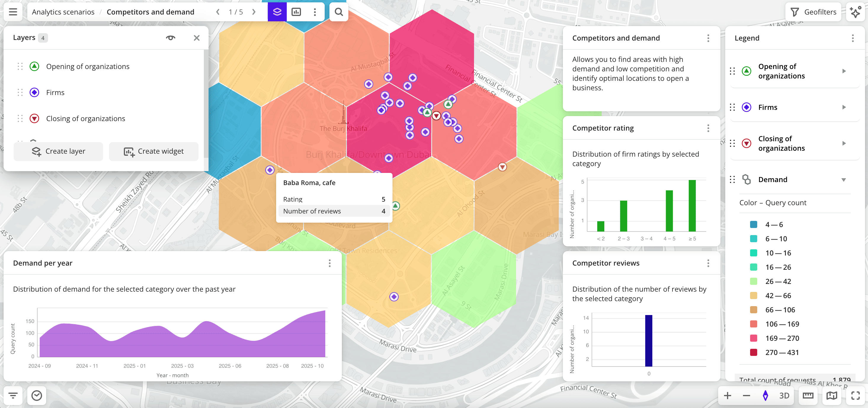Expand the Firms legend entry

(x=844, y=107)
